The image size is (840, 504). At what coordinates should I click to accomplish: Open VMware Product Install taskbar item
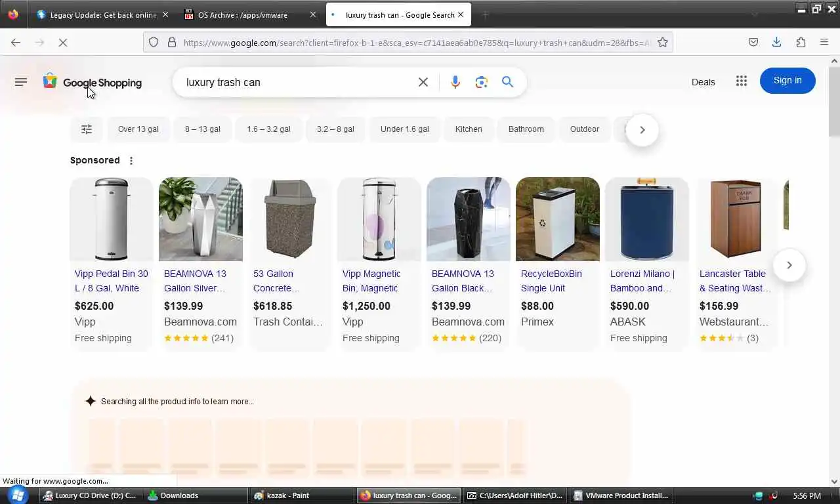click(622, 495)
